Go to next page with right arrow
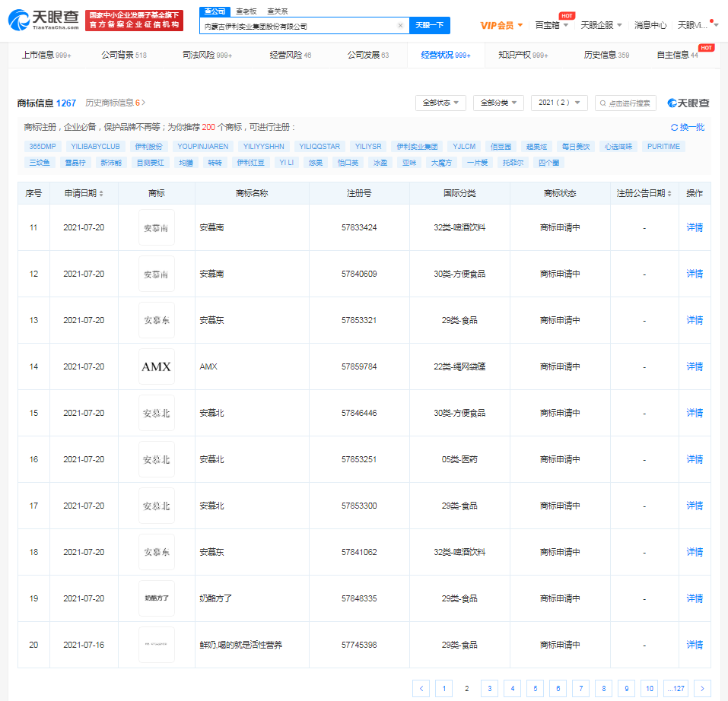Image resolution: width=728 pixels, height=701 pixels. (702, 689)
